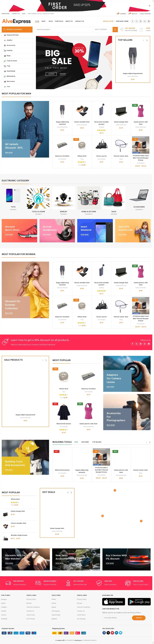This screenshot has height=644, width=154.
Task: Click the Sign Up newsletter button
Action: point(139,618)
